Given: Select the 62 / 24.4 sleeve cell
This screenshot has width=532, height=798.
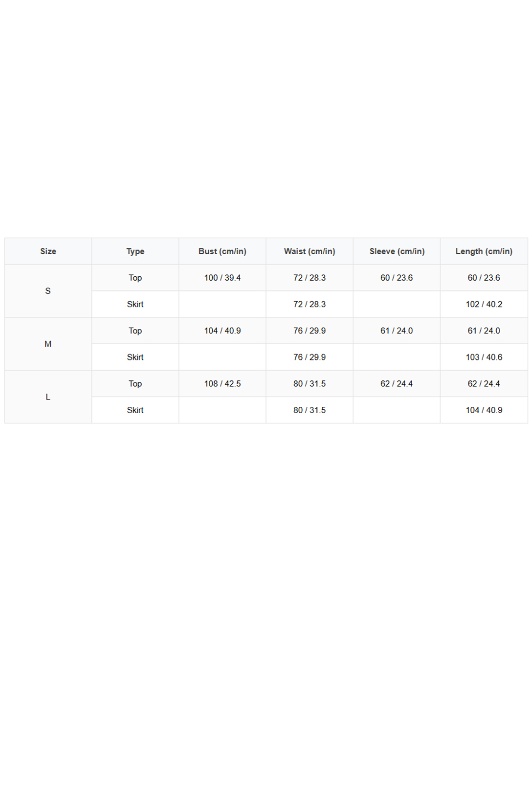Looking at the screenshot, I should (x=397, y=383).
